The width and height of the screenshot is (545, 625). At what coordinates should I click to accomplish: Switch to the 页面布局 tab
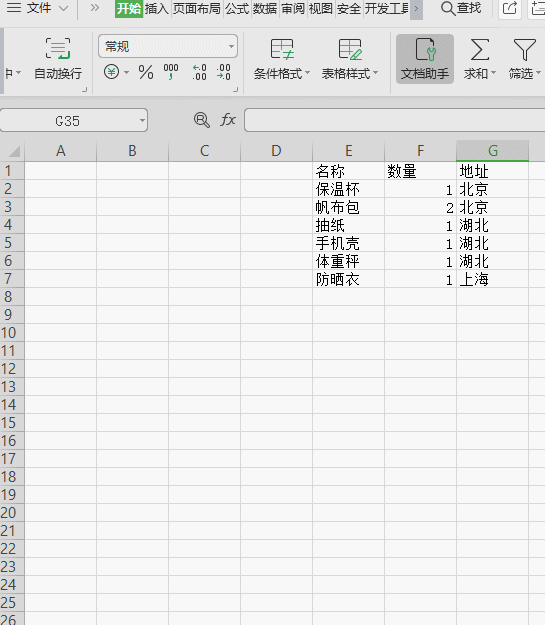pos(197,8)
